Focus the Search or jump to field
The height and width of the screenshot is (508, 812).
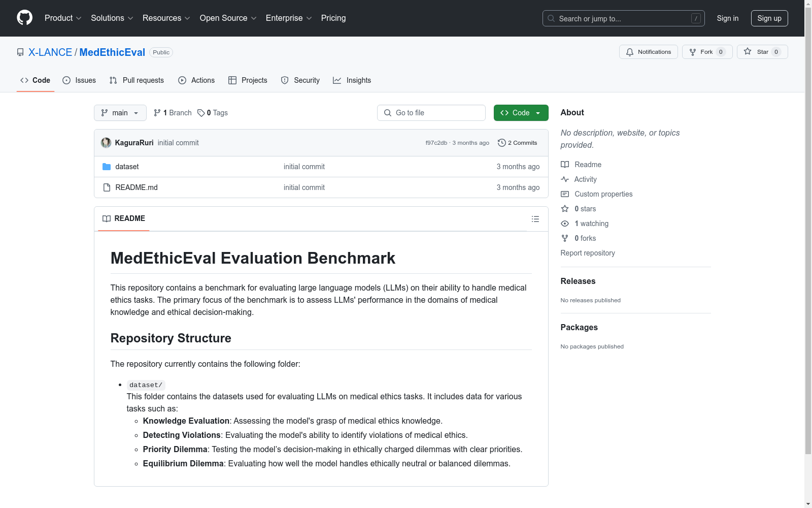click(623, 18)
